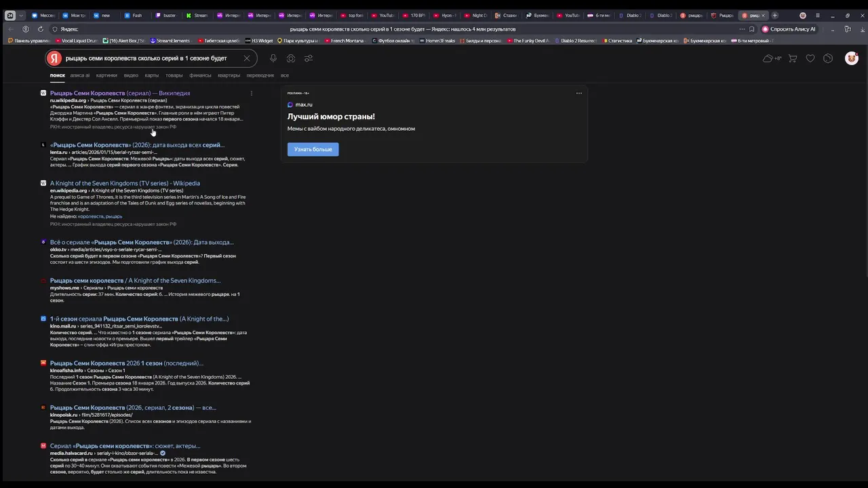Switch to the финансы search tab
868x488 pixels.
click(x=200, y=75)
